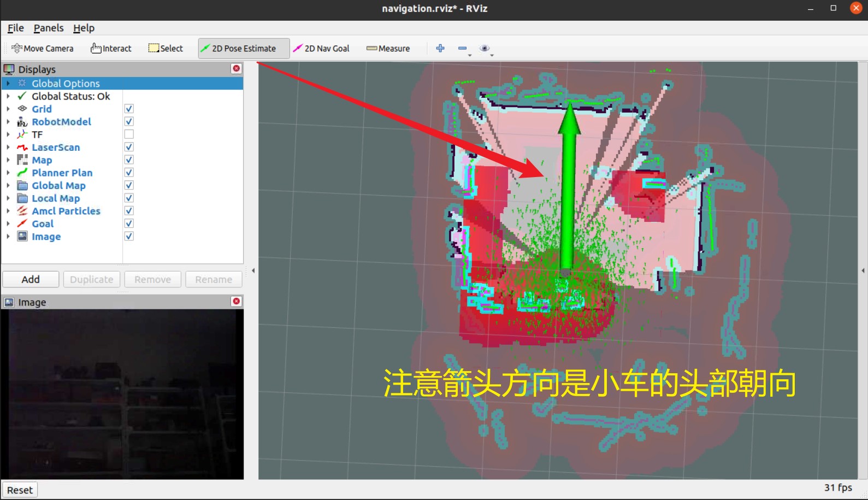Click the Displays panel monitor icon
Viewport: 868px width, 500px height.
[x=9, y=69]
